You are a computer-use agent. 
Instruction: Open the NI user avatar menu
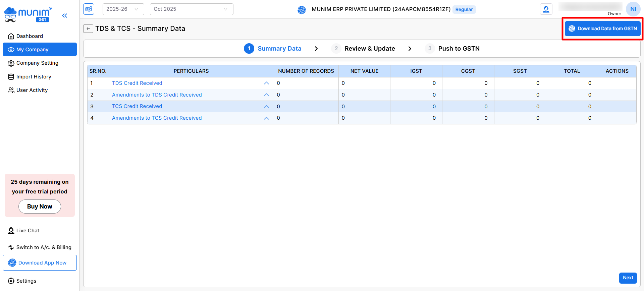[633, 9]
